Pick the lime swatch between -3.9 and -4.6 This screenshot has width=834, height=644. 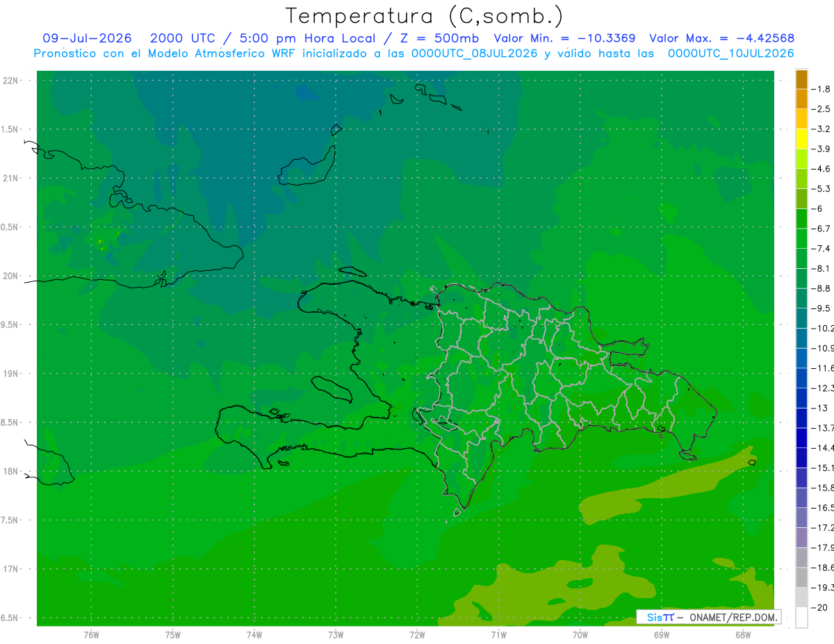pyautogui.click(x=801, y=159)
